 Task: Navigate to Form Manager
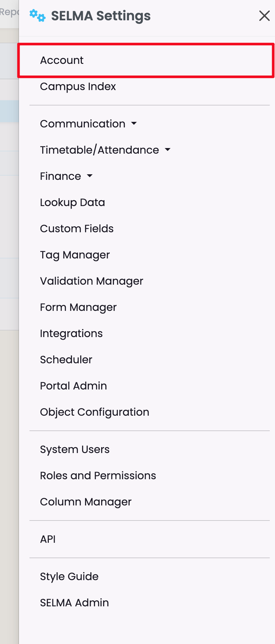pyautogui.click(x=78, y=307)
